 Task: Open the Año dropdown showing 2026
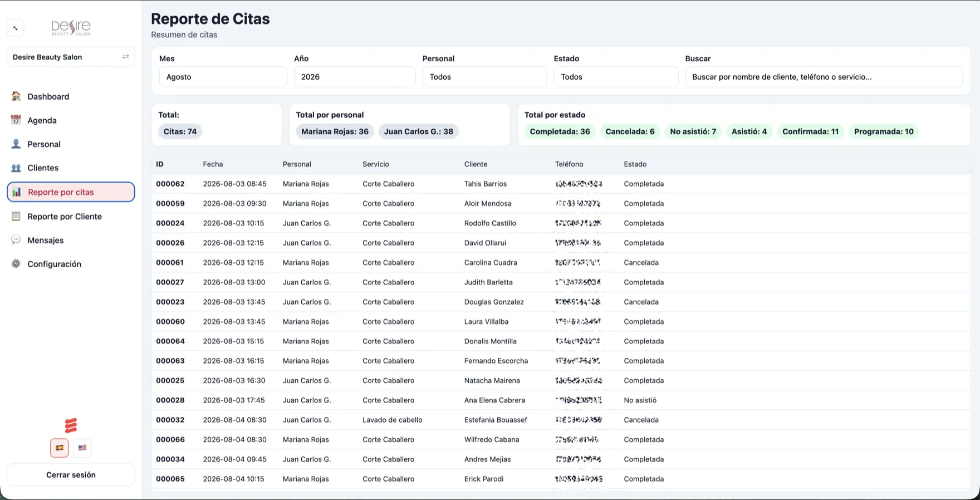click(355, 77)
